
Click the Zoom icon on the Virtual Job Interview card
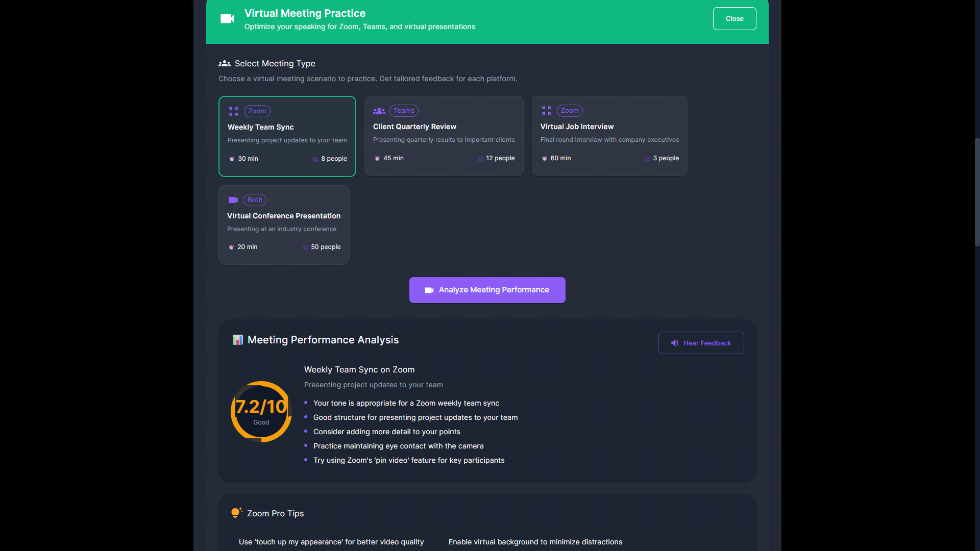546,111
